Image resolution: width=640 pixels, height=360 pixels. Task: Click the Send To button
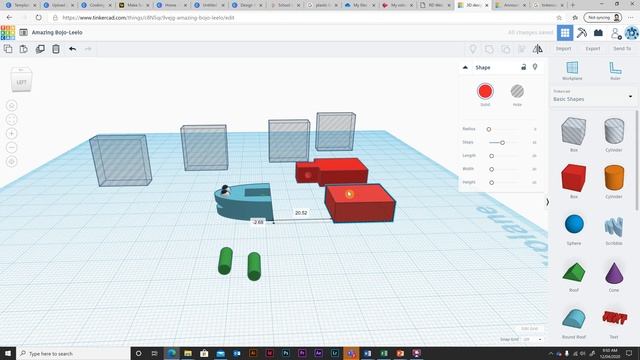click(x=622, y=49)
